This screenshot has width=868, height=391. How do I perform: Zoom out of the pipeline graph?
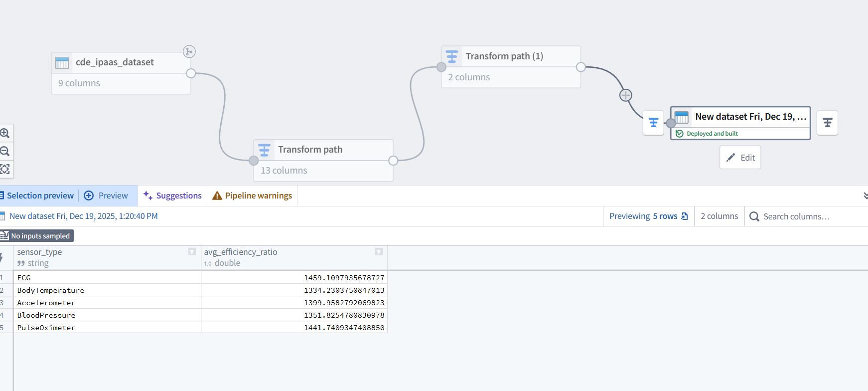(x=5, y=151)
